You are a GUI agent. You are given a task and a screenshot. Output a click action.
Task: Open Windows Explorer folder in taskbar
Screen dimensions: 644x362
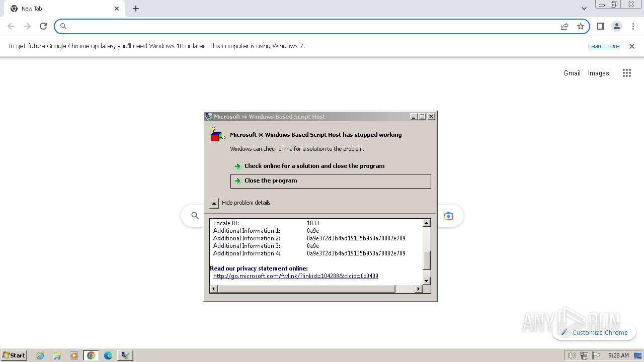[x=57, y=355]
